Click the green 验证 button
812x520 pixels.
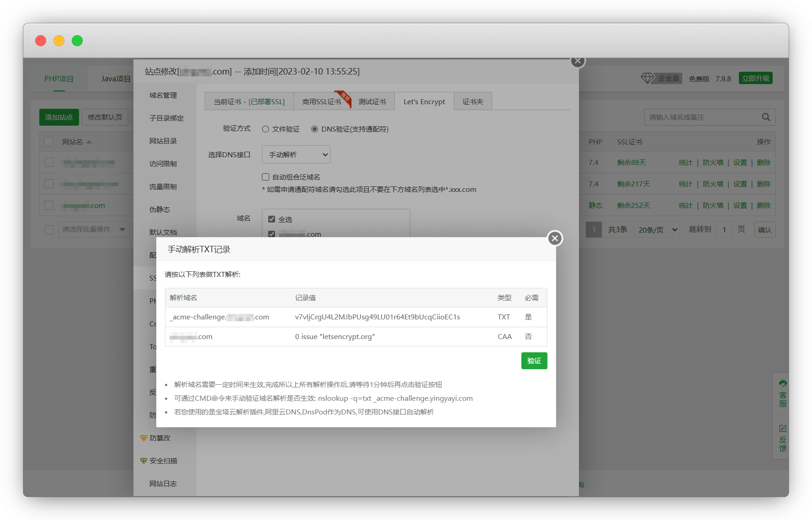(534, 361)
